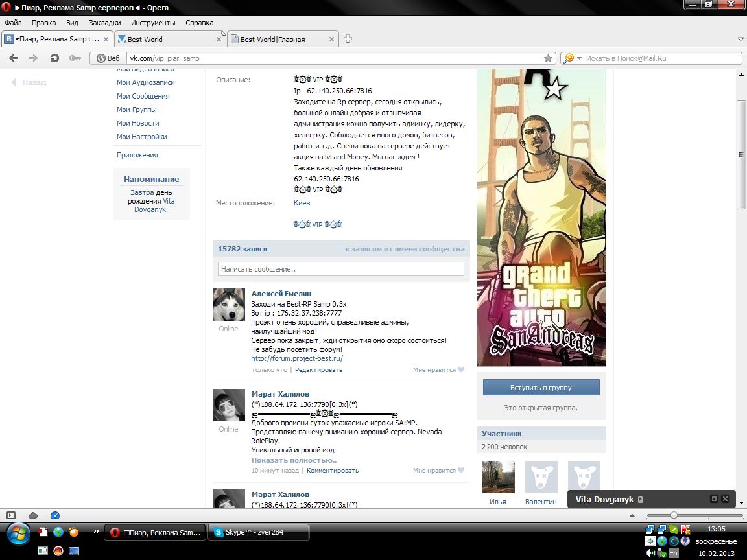Go back using the browser back arrow
The width and height of the screenshot is (747, 560).
tap(14, 58)
